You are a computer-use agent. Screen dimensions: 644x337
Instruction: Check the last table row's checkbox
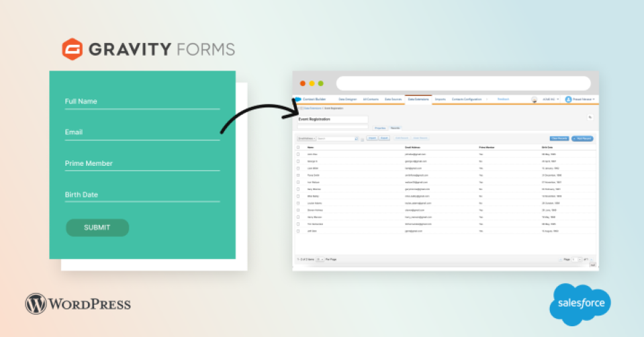point(298,231)
